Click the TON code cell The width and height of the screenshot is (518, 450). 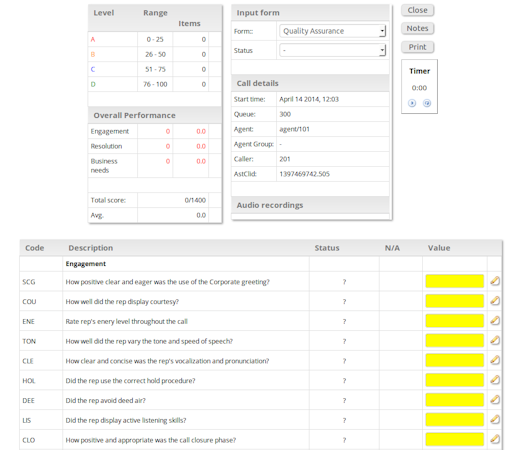pos(29,341)
